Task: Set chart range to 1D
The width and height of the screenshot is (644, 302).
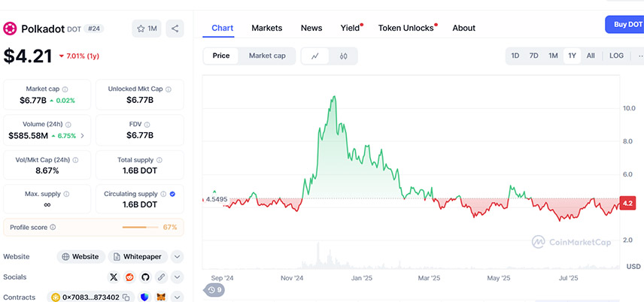Action: [515, 56]
